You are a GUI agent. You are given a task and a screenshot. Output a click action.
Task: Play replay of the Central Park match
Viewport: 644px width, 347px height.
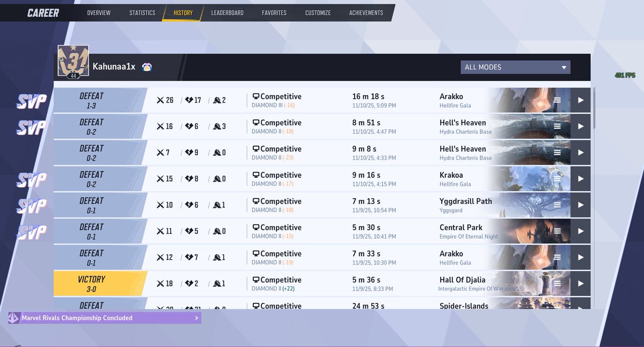pos(580,231)
